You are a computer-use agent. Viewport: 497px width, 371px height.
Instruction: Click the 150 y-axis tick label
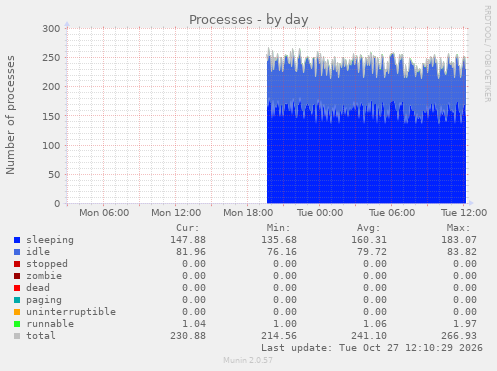tap(51, 116)
